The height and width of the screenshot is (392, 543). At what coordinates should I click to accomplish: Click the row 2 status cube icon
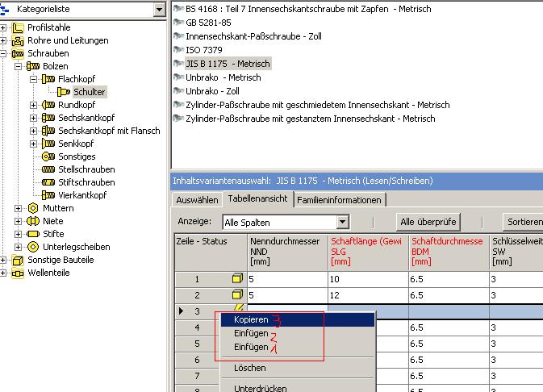[237, 294]
